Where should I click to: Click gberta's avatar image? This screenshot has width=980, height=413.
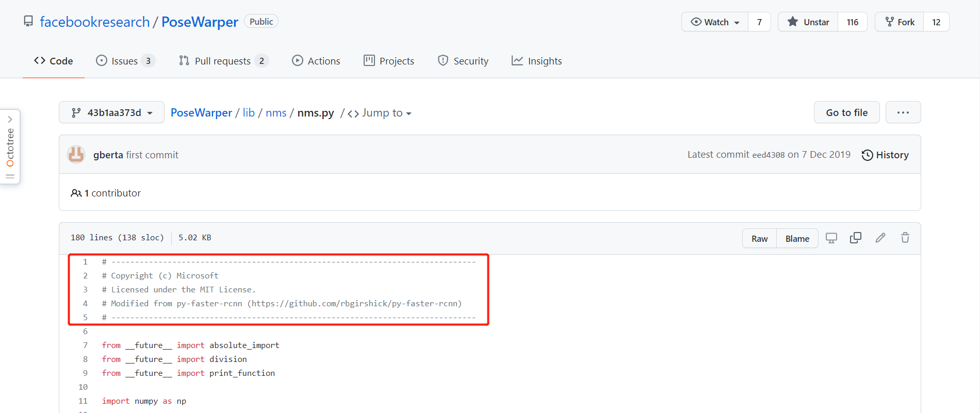pyautogui.click(x=76, y=155)
